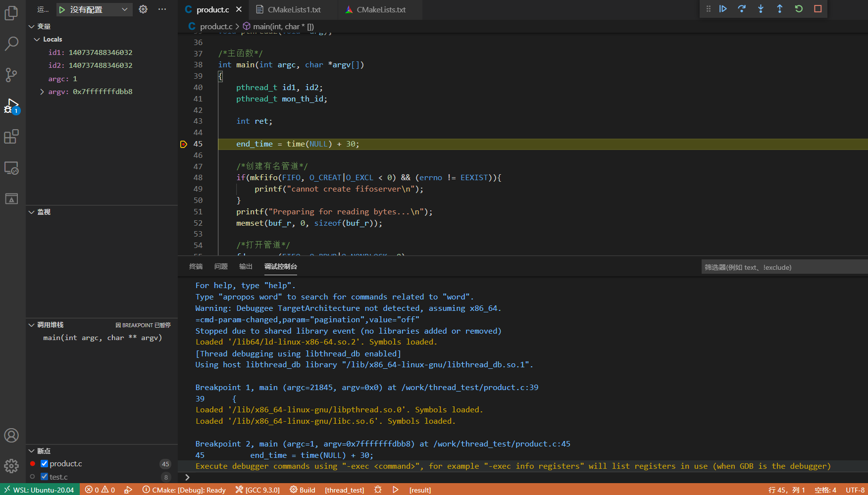
Task: Select the Run and Debug sidebar icon
Action: [x=11, y=106]
